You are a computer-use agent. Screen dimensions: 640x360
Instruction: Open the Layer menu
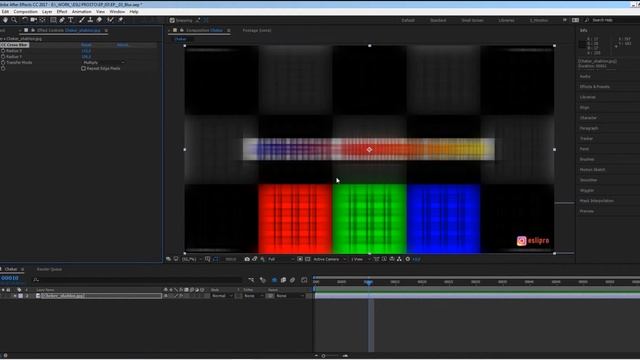(x=47, y=11)
